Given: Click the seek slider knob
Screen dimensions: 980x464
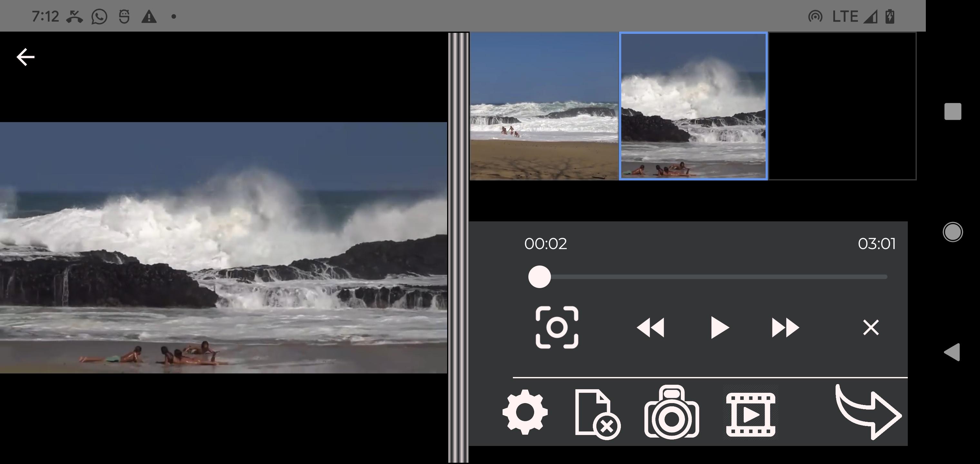Looking at the screenshot, I should (x=539, y=277).
